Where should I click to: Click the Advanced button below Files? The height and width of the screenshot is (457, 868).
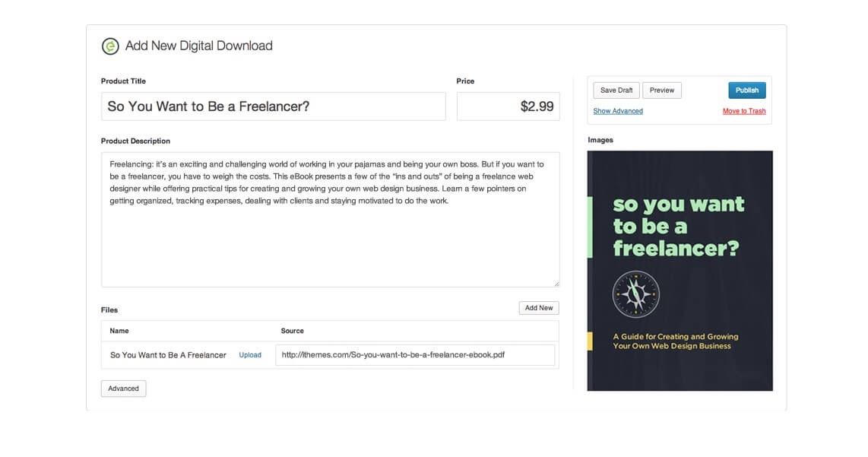[123, 389]
